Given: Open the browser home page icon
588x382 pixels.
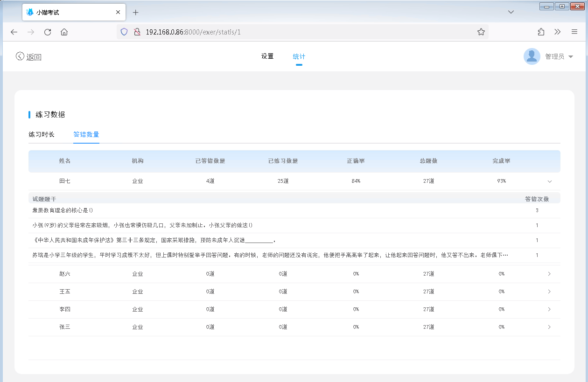Looking at the screenshot, I should [x=64, y=32].
